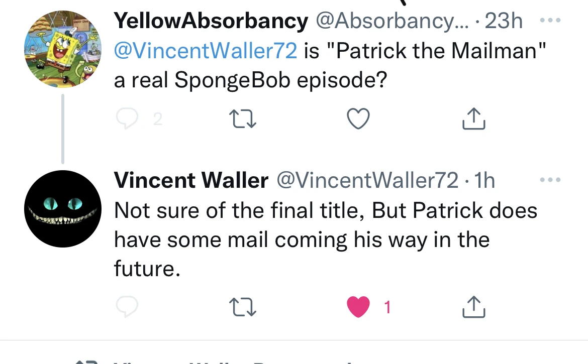Toggle retweet state on Vincent's tweet
The height and width of the screenshot is (364, 588).
[242, 307]
